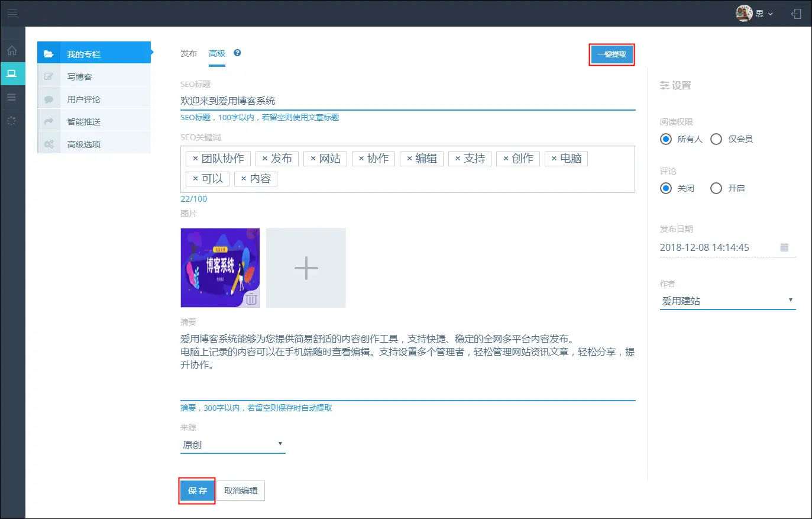Enable comments with 开启 option
The height and width of the screenshot is (519, 812).
point(716,188)
